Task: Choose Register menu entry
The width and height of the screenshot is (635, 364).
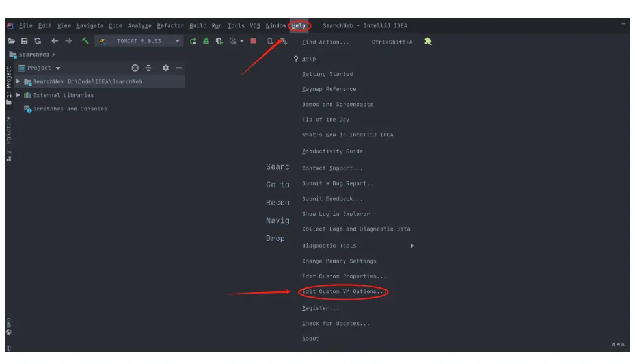Action: point(320,308)
